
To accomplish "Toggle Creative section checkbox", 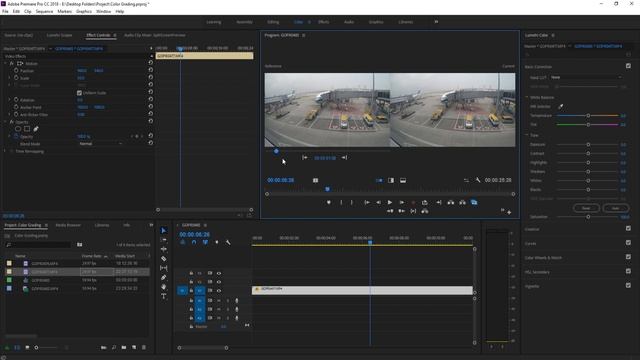I will click(628, 229).
